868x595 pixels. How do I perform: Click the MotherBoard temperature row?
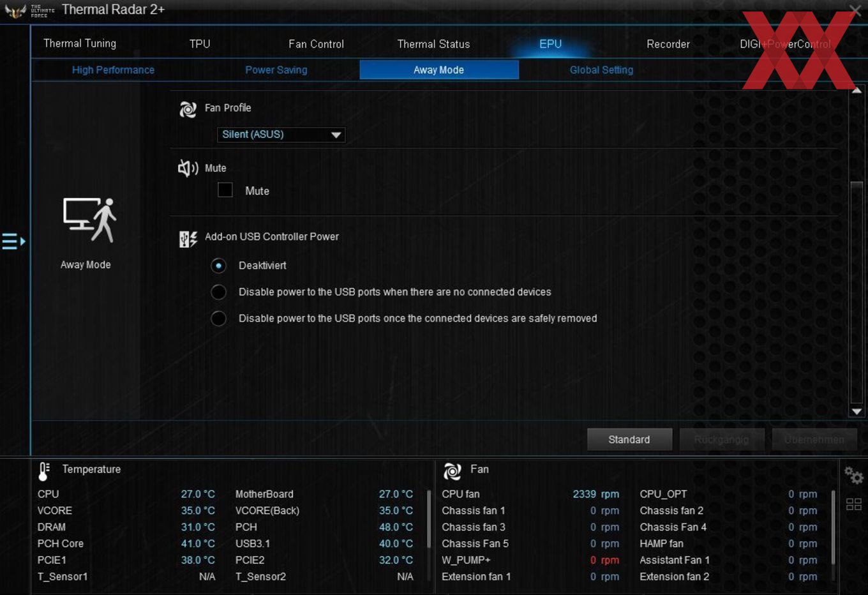[324, 494]
